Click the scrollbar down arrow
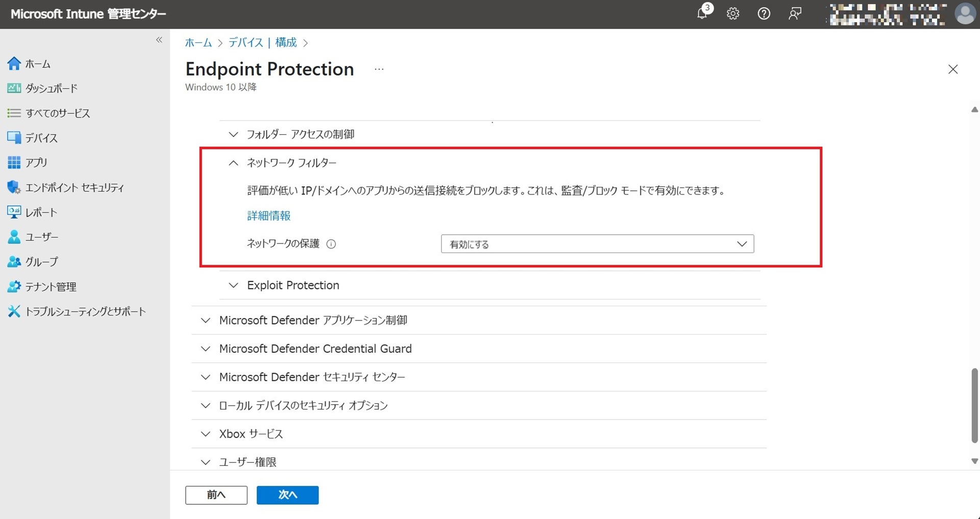980x519 pixels. tap(974, 461)
